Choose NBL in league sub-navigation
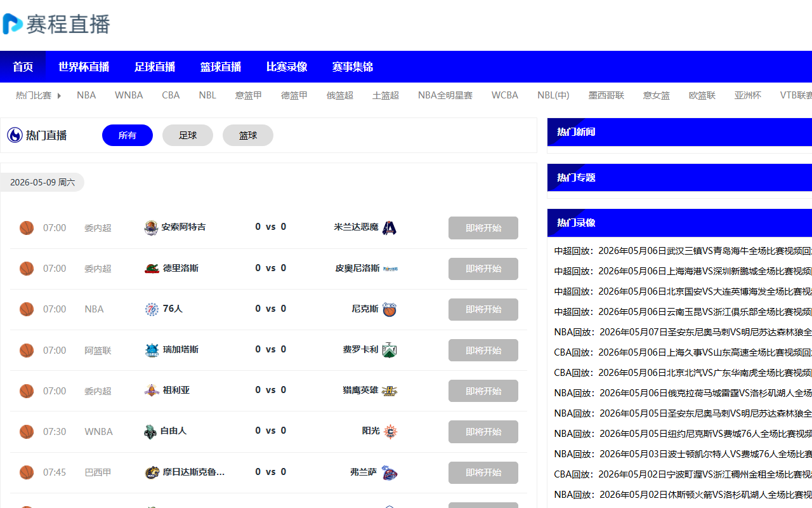Image resolution: width=812 pixels, height=508 pixels. tap(207, 95)
